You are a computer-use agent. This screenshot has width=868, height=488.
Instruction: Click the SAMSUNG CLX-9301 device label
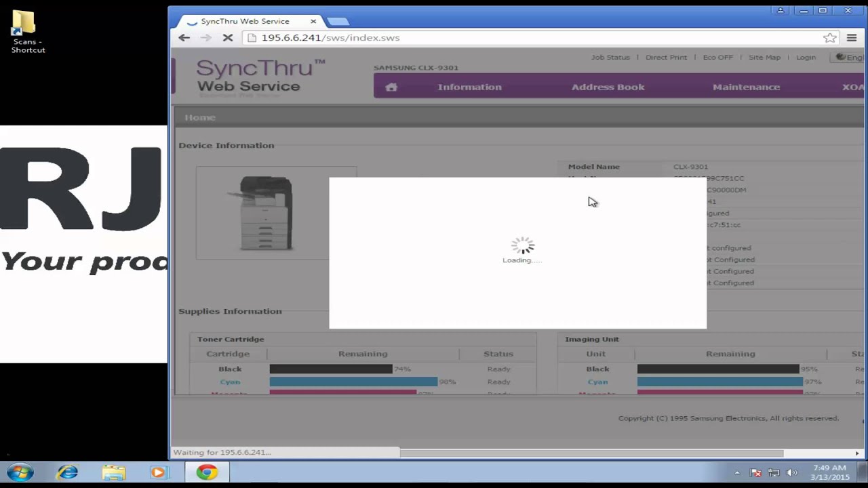coord(416,68)
